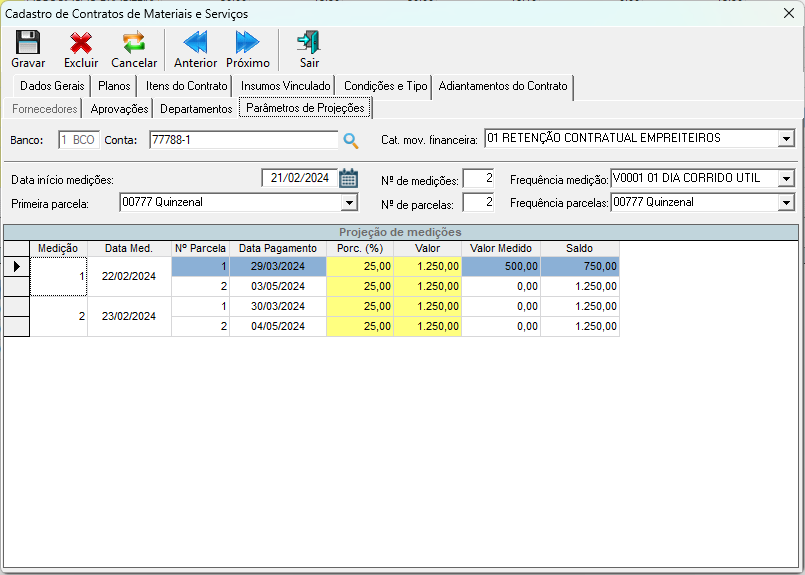Image resolution: width=805 pixels, height=575 pixels.
Task: Click the magnifier search icon beside Conta
Action: (x=351, y=140)
